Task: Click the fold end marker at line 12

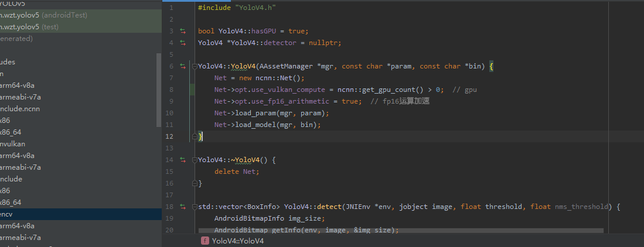Action: tap(195, 136)
